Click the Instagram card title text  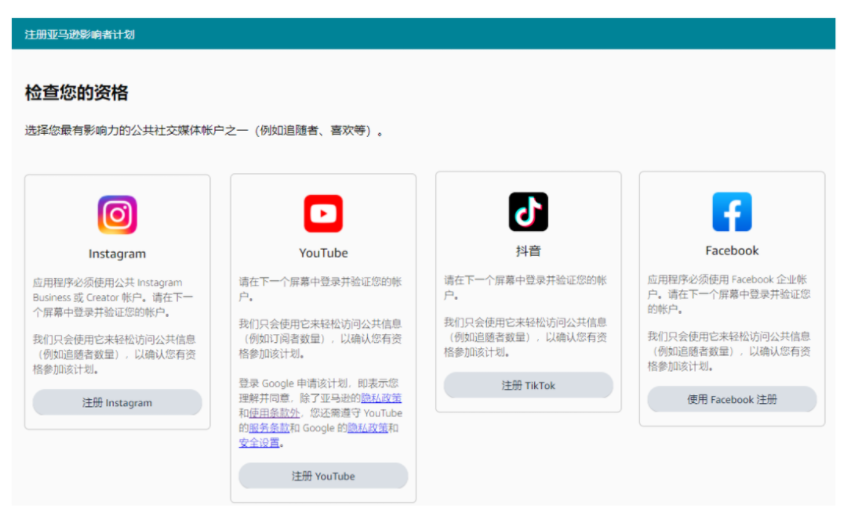(x=117, y=254)
